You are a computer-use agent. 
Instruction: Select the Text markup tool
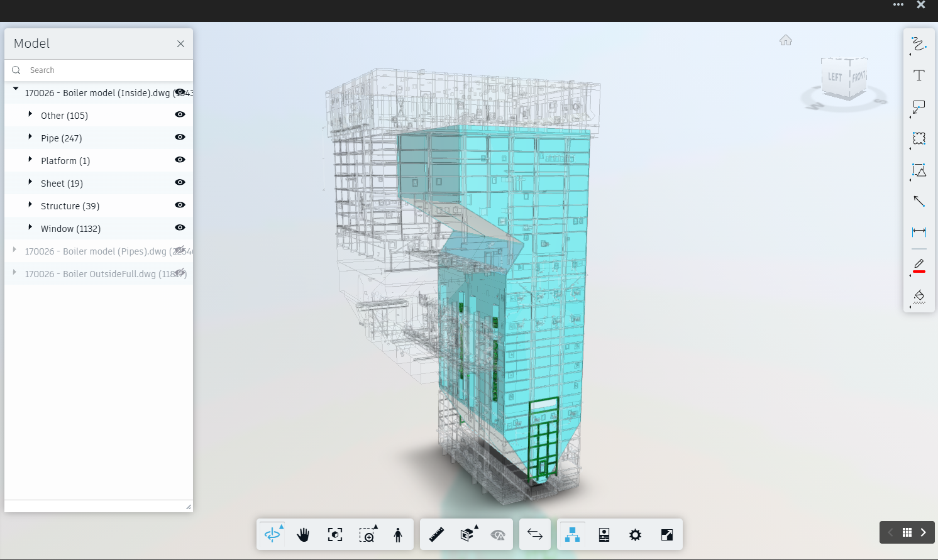coord(919,75)
